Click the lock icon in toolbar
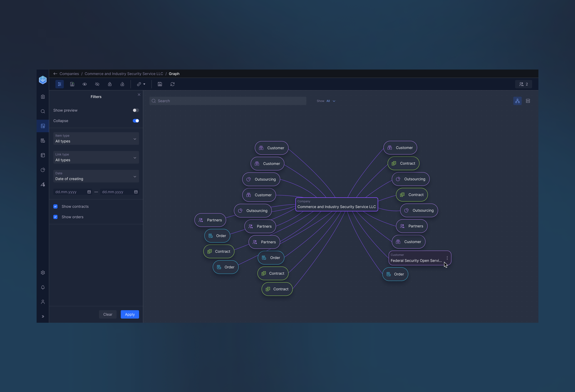The image size is (575, 392). pyautogui.click(x=110, y=84)
